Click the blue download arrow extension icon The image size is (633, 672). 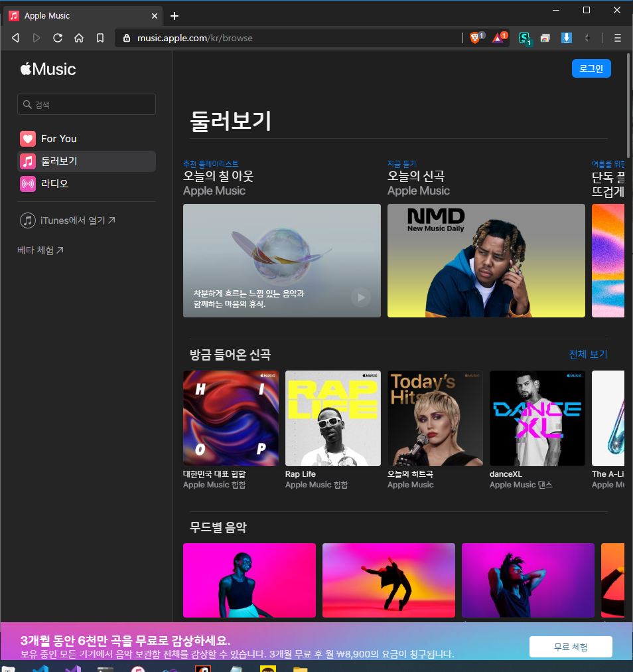click(x=566, y=38)
